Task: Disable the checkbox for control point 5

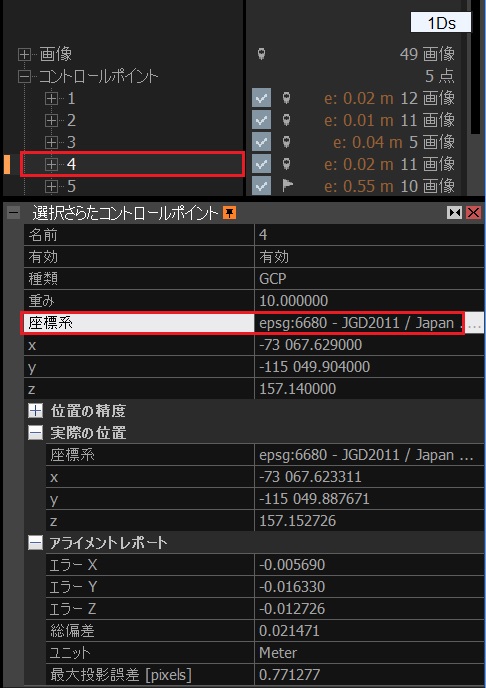Action: [x=261, y=186]
